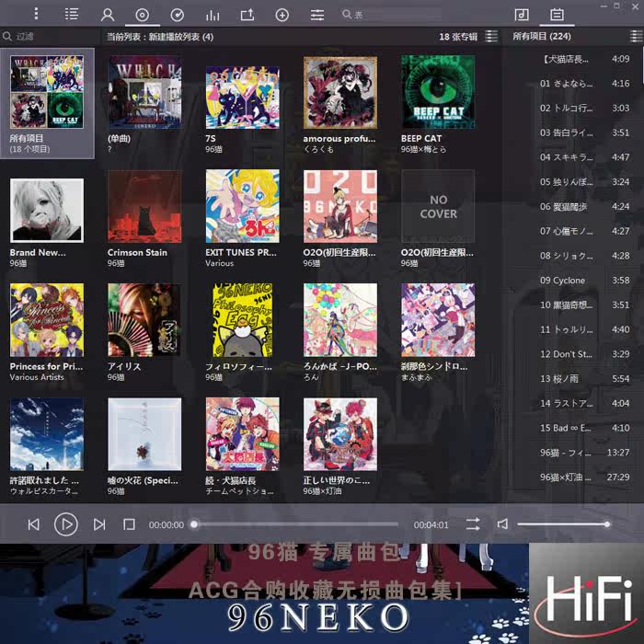Open the 許諾取れました album

point(47,434)
